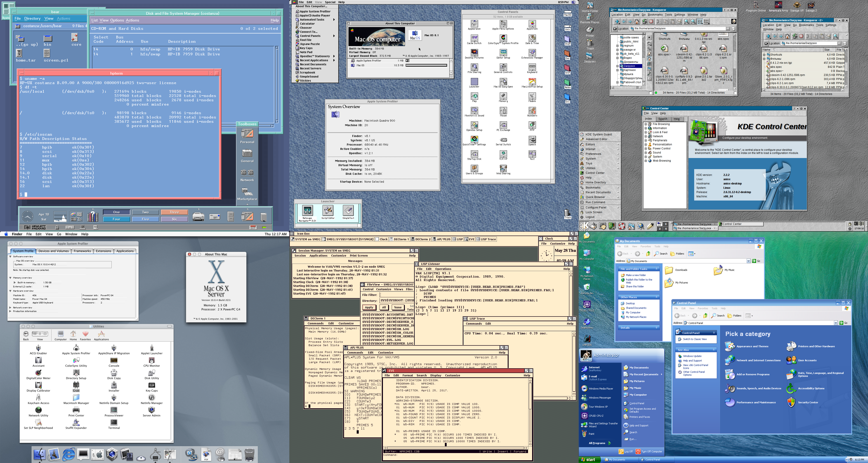The image size is (868, 463).
Task: Click vertical scrollbar of Konqueror icon view
Action: (x=735, y=61)
